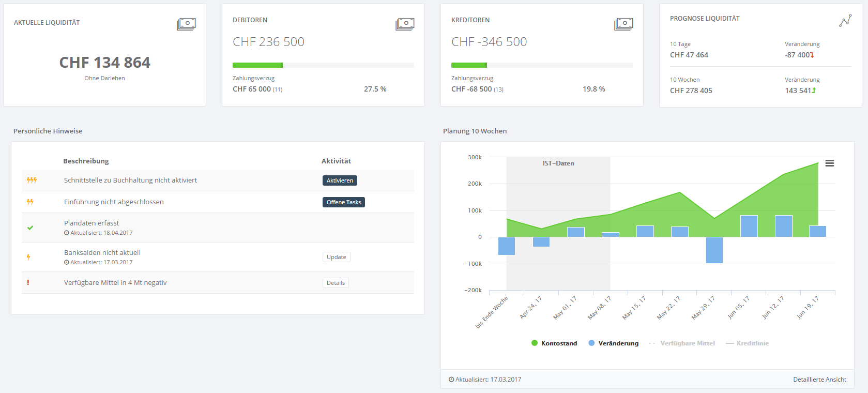This screenshot has height=393, width=868.
Task: Click green checkmark next to Plandaten erfasst
Action: [30, 228]
